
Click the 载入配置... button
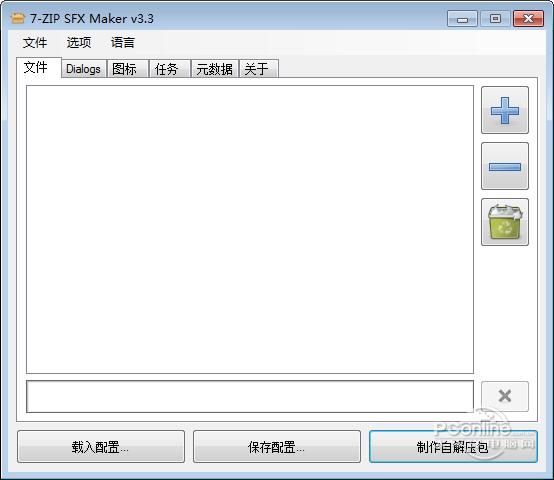(101, 447)
